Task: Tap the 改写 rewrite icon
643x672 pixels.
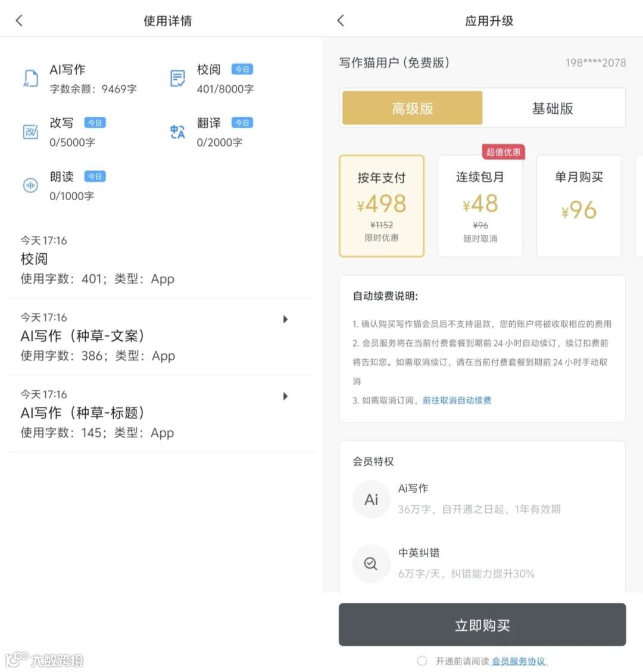Action: tap(30, 132)
